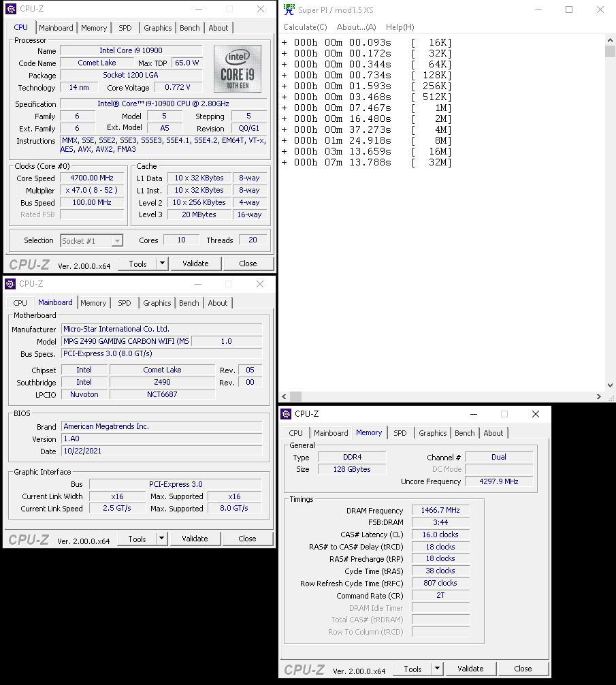
Task: Click the 32M result line 07m 13.788s
Action: [x=367, y=163]
